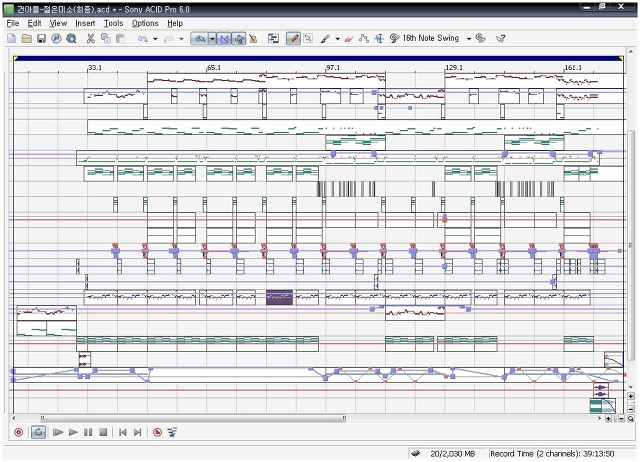
Task: Toggle Enable Snapping button
Action: tap(200, 38)
